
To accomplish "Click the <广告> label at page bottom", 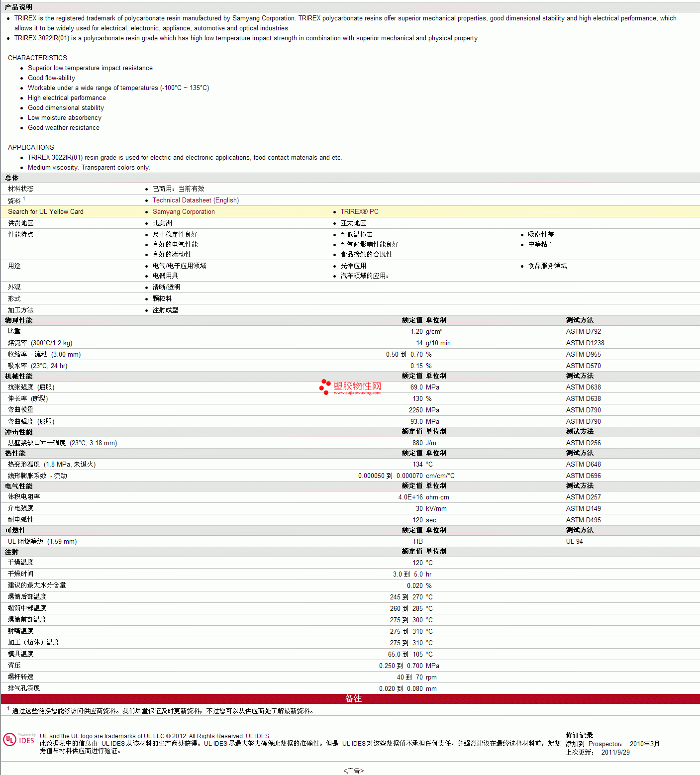I will 353,771.
